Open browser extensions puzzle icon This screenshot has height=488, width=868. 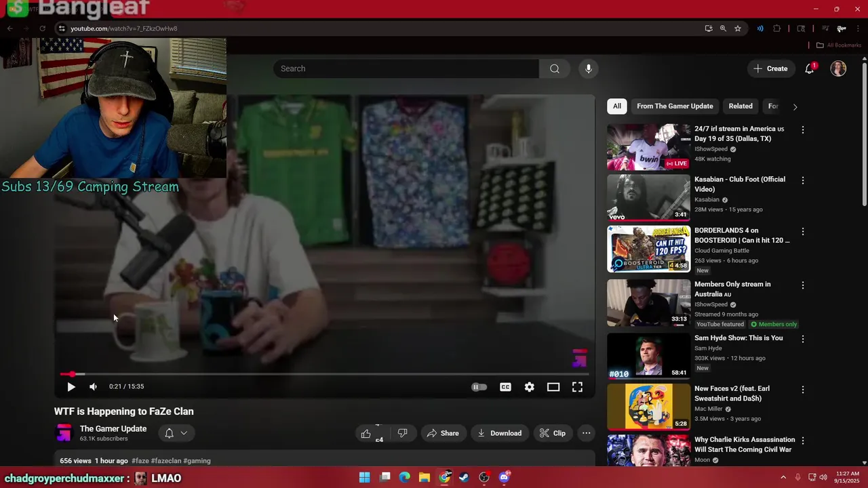pos(777,28)
